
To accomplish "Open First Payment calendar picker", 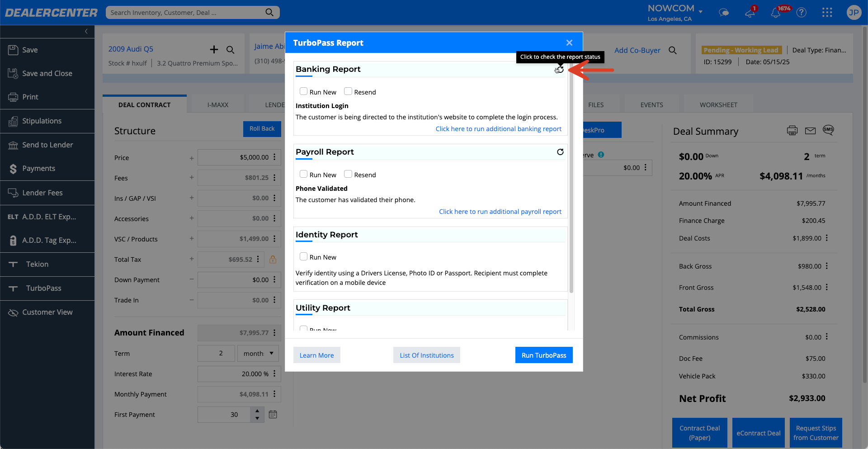I will (273, 414).
